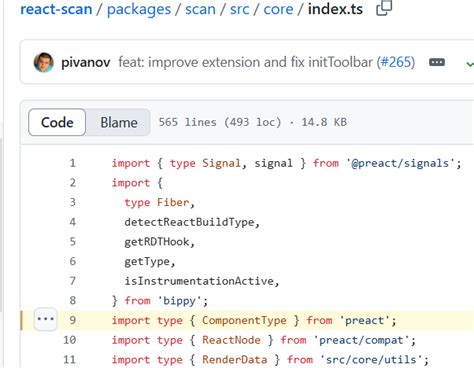474x368 pixels.
Task: Select line number 1
Action: click(x=72, y=163)
